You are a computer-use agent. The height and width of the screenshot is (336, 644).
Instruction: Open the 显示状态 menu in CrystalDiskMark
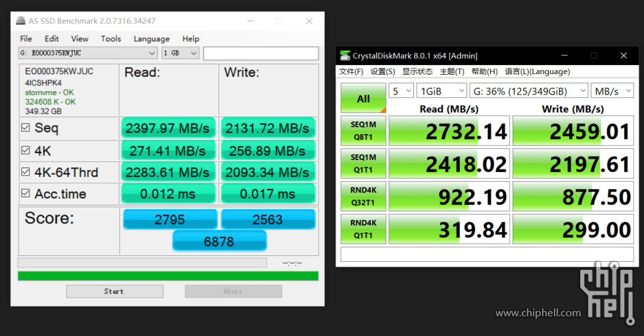(x=417, y=72)
